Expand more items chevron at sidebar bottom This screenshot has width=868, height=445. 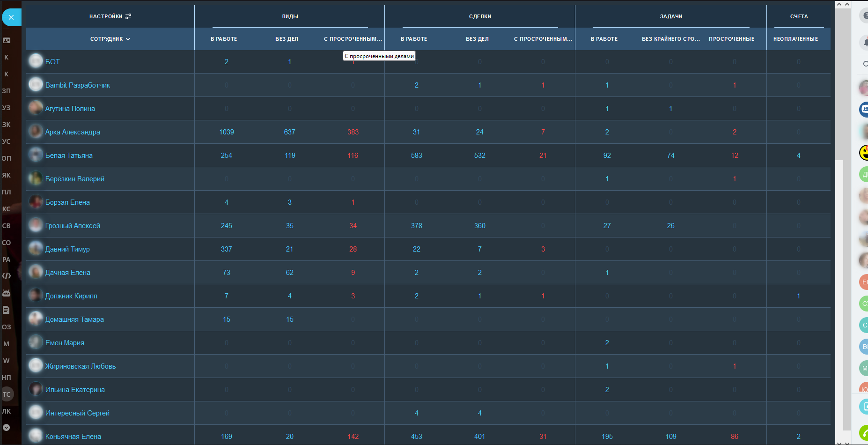pyautogui.click(x=7, y=427)
